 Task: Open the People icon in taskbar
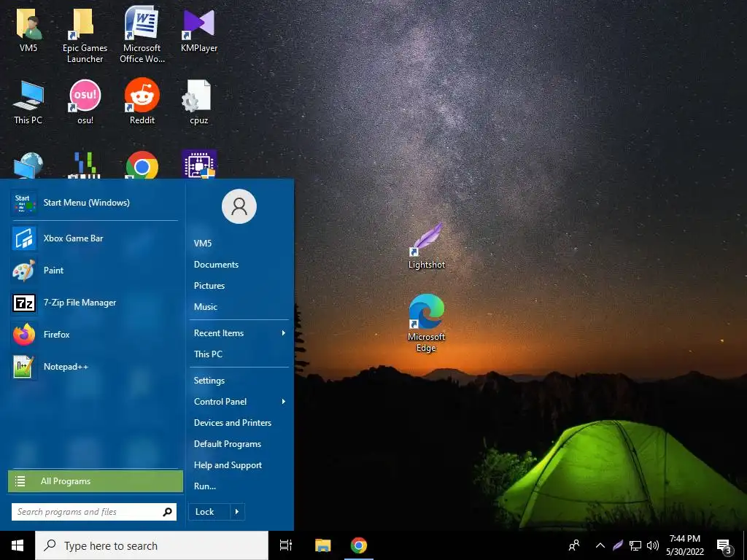point(574,545)
